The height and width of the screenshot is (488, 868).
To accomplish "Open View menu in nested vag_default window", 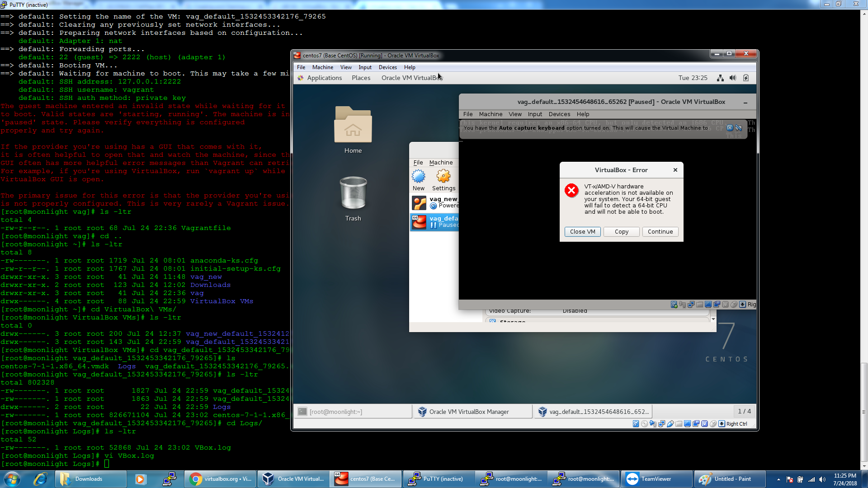I will [x=515, y=114].
